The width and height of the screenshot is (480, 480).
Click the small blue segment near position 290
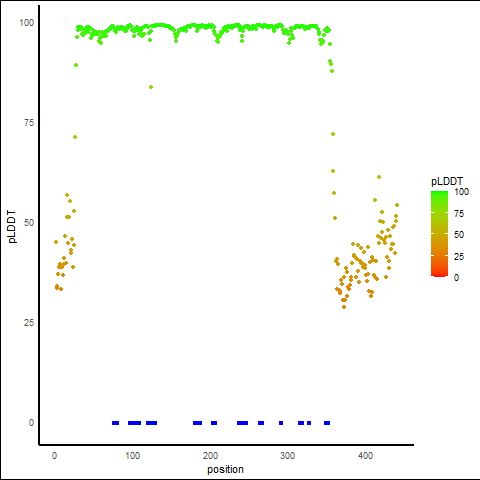[x=281, y=423]
